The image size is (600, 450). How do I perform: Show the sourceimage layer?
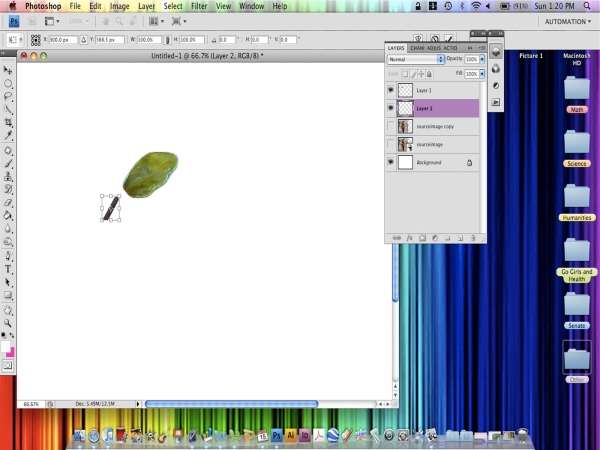click(390, 144)
